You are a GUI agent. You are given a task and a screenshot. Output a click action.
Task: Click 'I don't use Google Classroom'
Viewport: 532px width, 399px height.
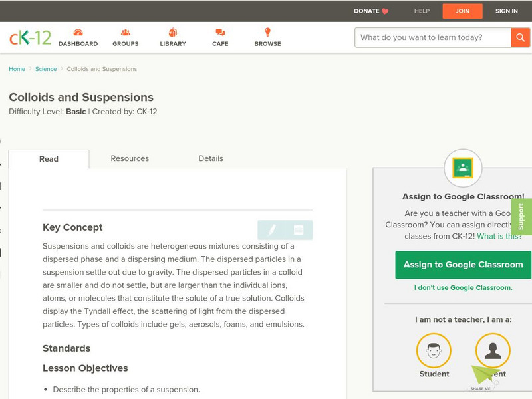[464, 289]
